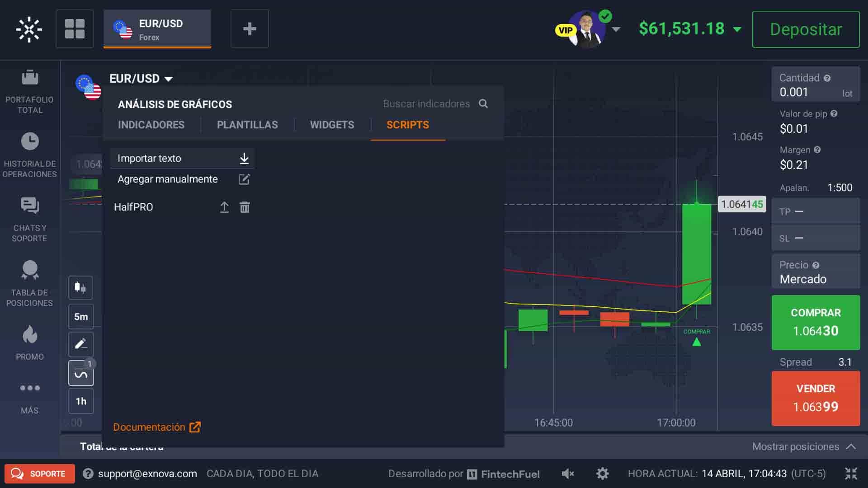This screenshot has height=488, width=868.
Task: Select the 5m timeframe button
Action: click(81, 317)
